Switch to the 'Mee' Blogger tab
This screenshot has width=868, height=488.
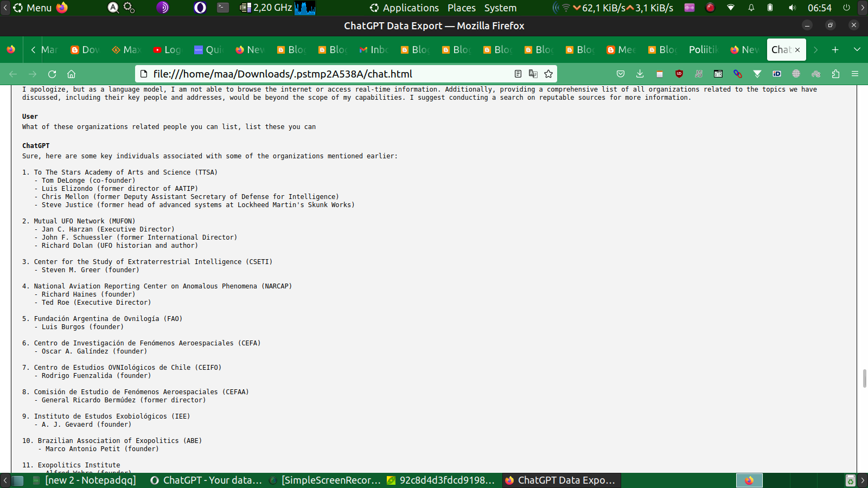(x=621, y=49)
